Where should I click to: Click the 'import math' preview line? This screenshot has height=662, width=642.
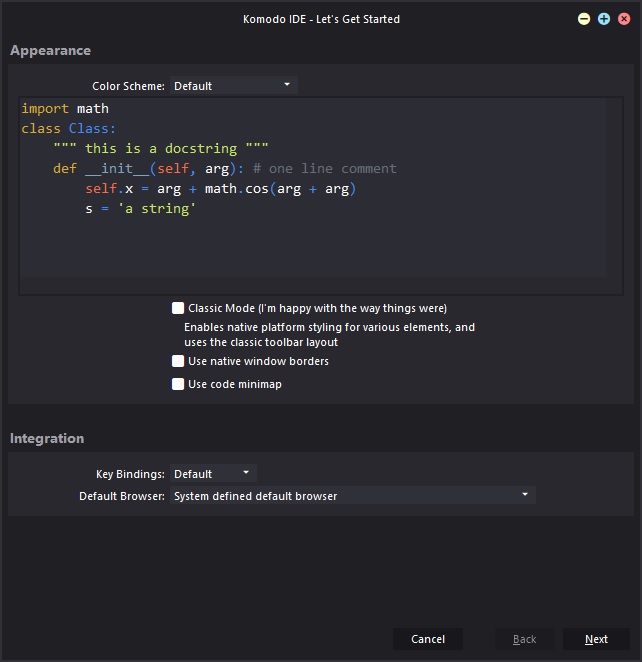[65, 109]
